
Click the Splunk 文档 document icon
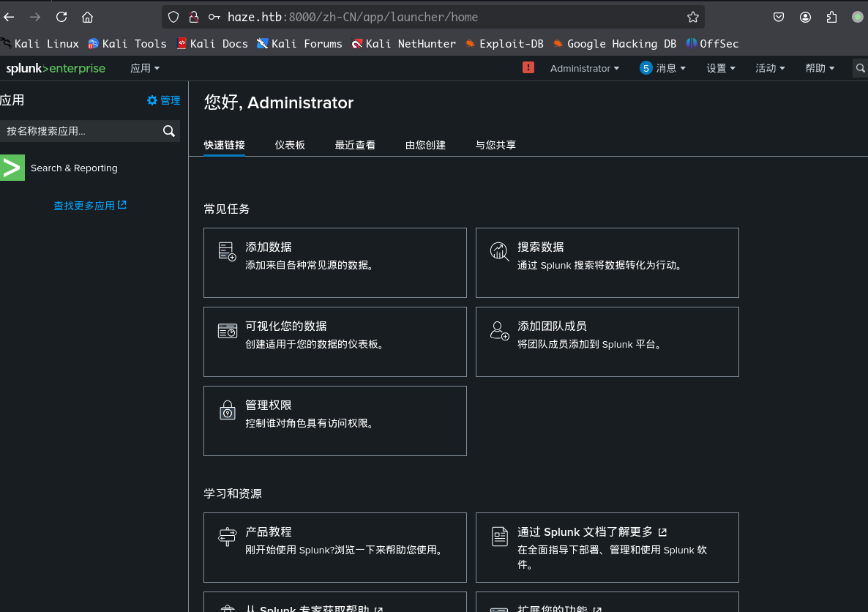point(499,537)
